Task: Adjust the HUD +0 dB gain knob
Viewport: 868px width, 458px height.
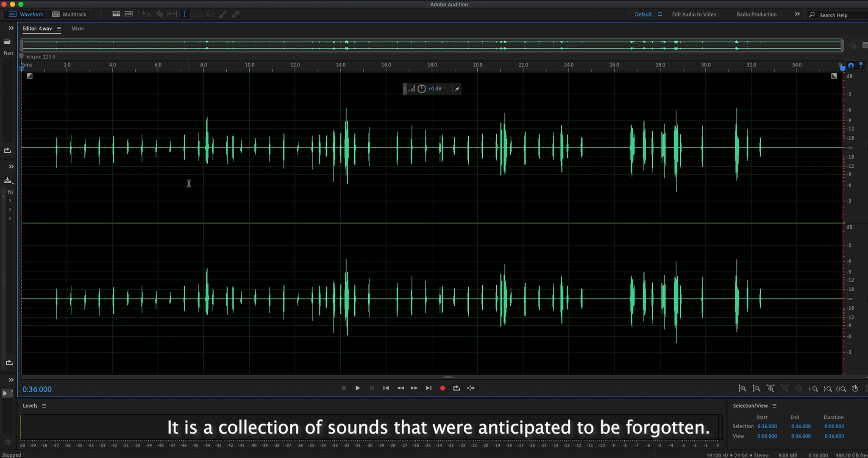Action: (x=422, y=89)
